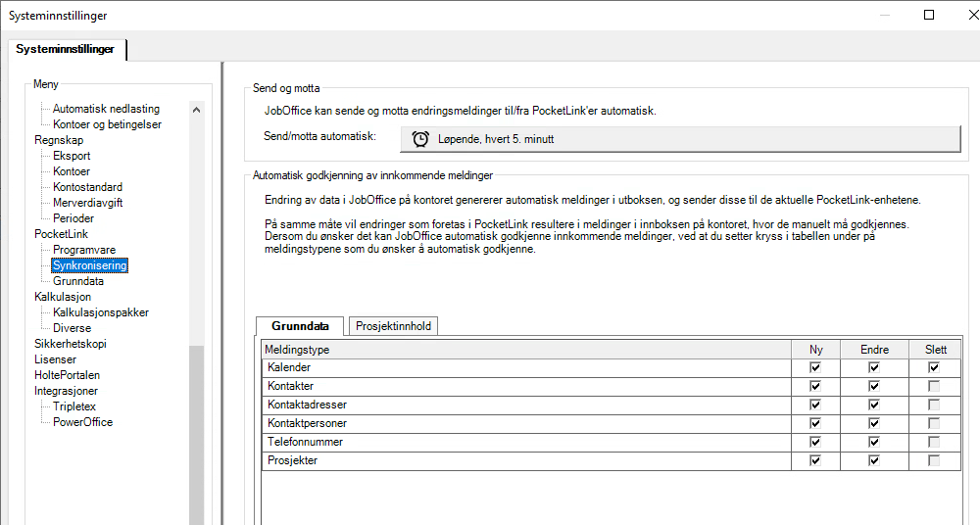The image size is (980, 525).
Task: Toggle Endre checkbox for Kontaktadresser
Action: click(x=874, y=405)
